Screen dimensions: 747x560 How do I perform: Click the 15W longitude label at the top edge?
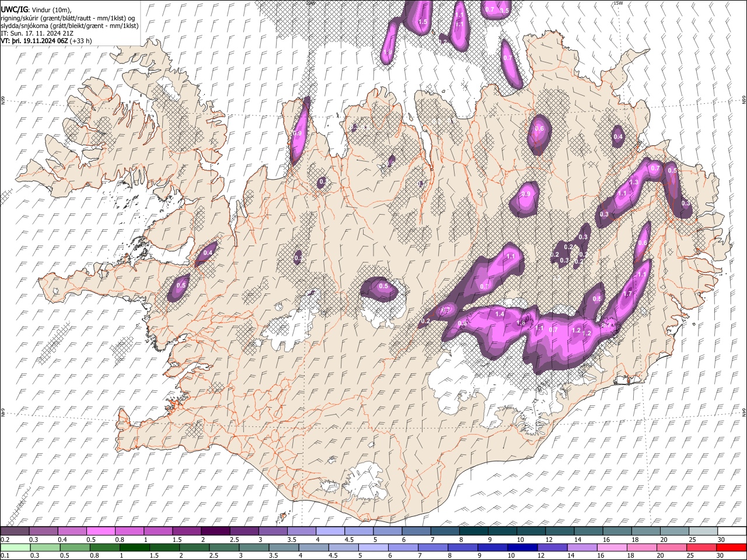[x=618, y=3]
